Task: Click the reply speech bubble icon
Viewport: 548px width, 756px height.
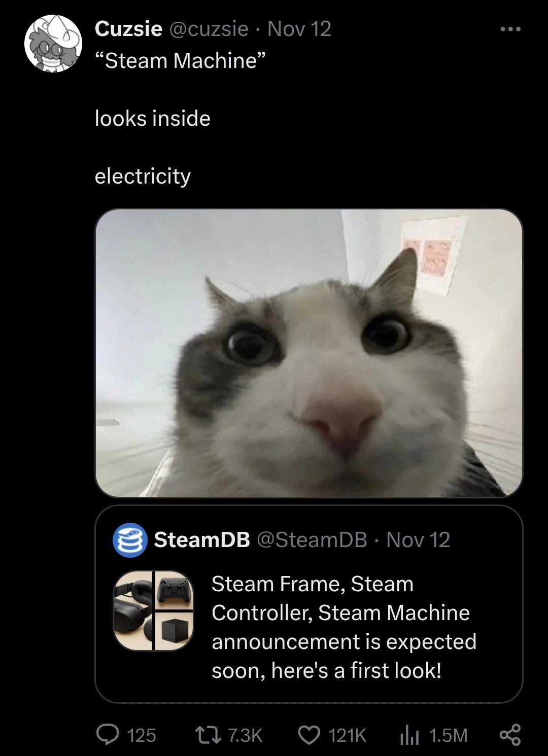Action: 107,735
